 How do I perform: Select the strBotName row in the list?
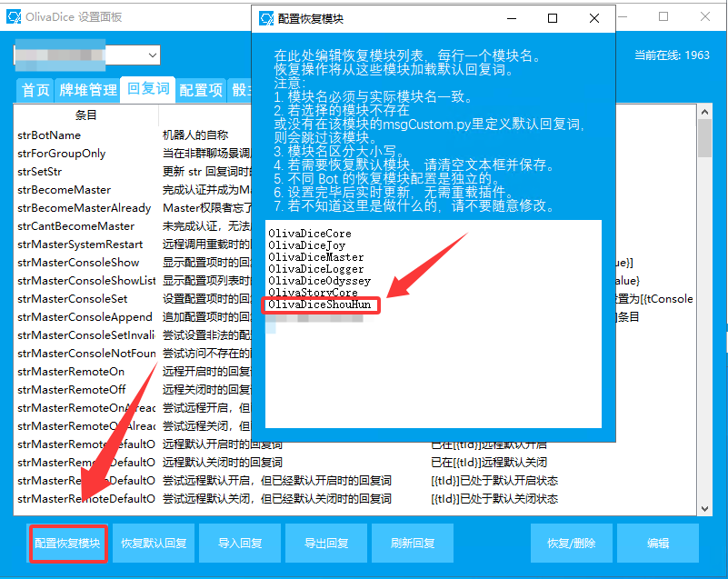click(49, 135)
